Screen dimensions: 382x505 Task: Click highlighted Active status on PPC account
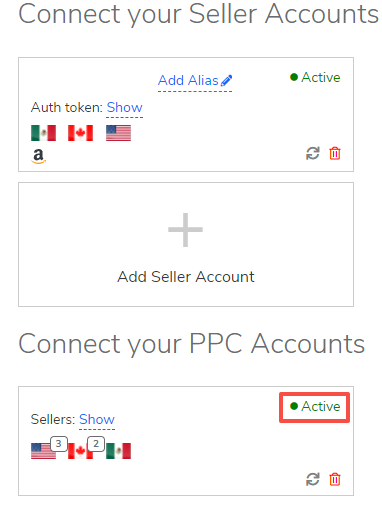tap(315, 406)
